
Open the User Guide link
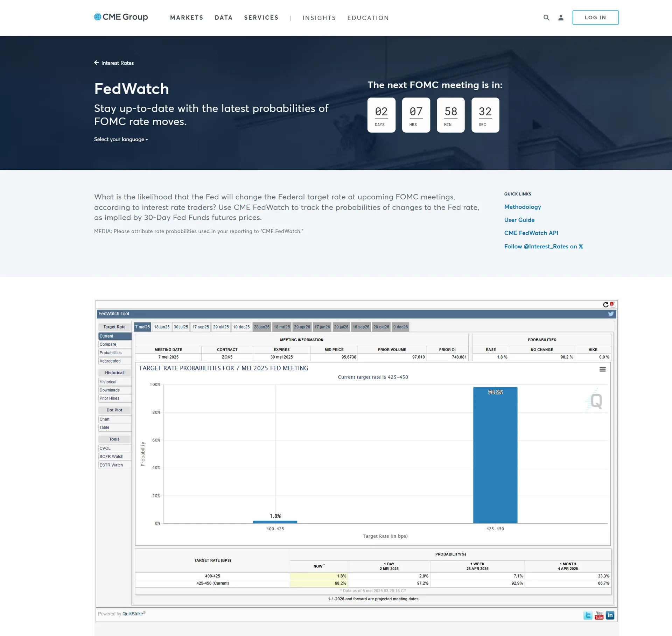click(x=519, y=220)
